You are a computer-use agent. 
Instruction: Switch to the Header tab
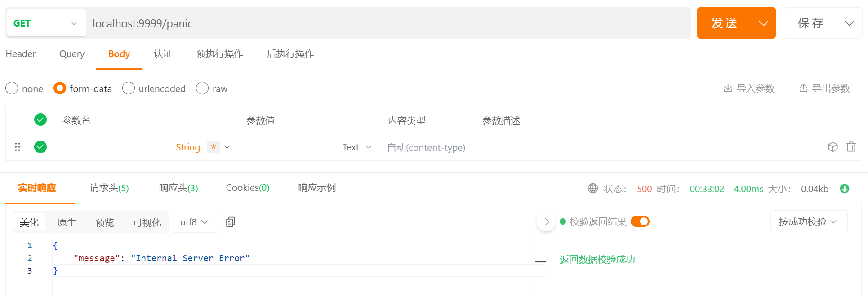[x=21, y=54]
